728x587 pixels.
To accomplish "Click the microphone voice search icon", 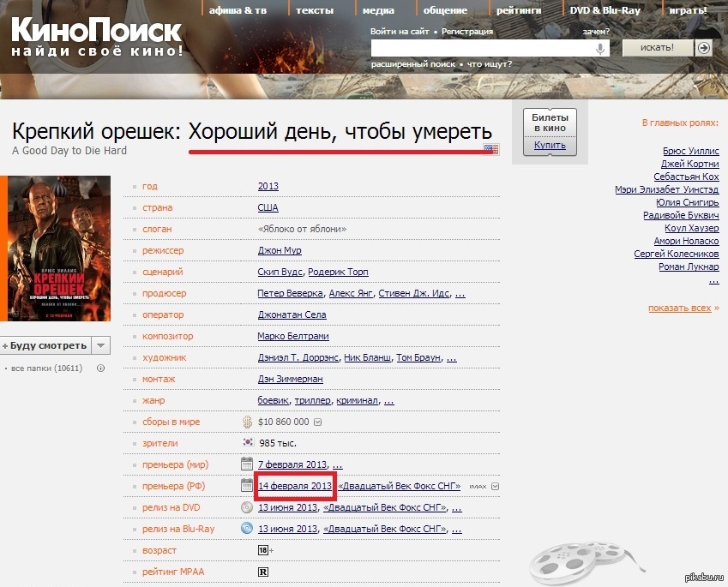I will click(x=601, y=49).
